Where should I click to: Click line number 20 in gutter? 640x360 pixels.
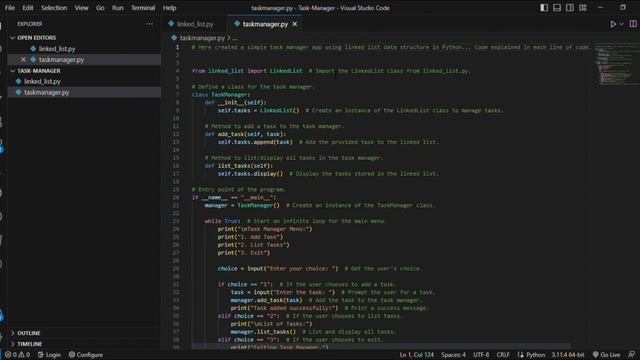176,197
